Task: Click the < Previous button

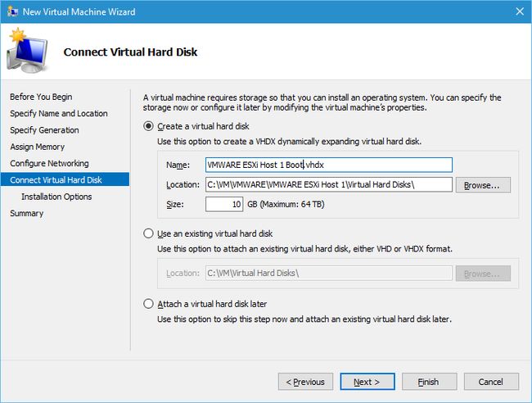Action: pyautogui.click(x=305, y=382)
